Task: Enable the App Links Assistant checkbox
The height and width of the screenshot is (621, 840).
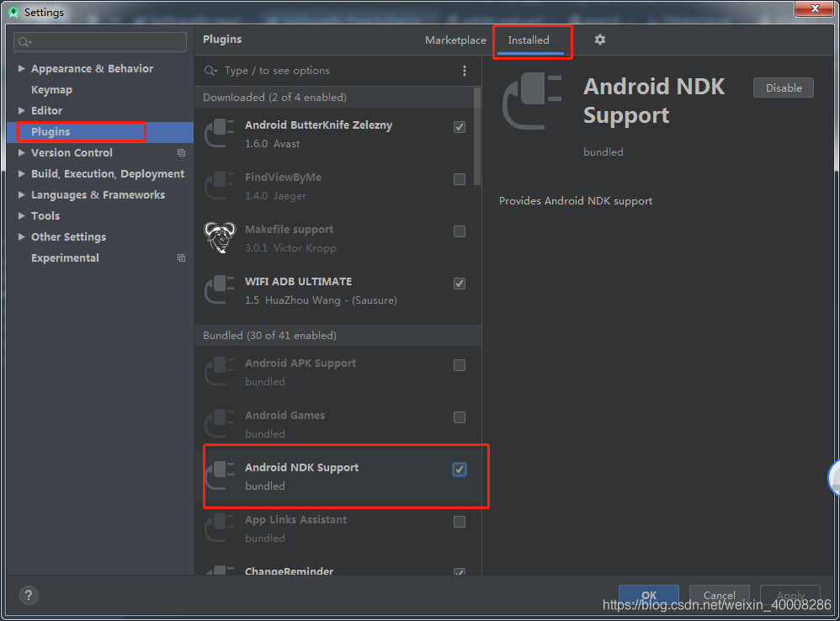Action: point(459,522)
